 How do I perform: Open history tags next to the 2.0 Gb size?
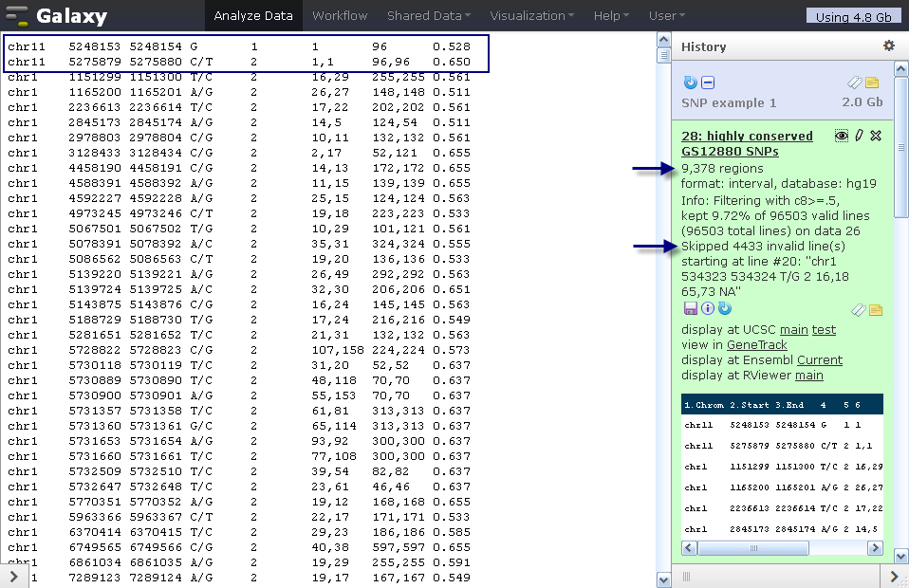pyautogui.click(x=855, y=83)
